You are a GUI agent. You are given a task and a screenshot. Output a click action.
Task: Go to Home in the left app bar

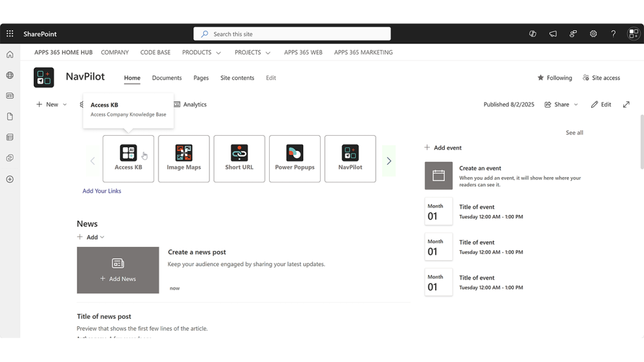click(x=10, y=55)
